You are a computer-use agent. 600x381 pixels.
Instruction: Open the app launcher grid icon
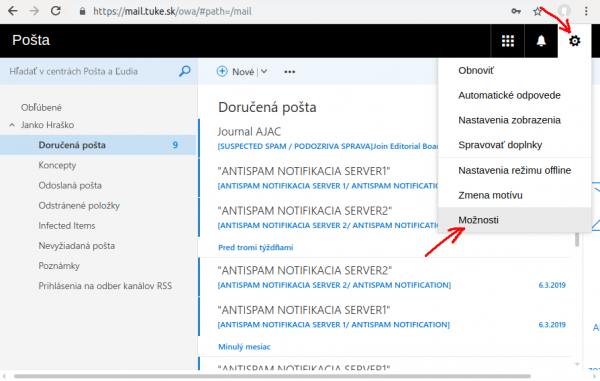[507, 41]
